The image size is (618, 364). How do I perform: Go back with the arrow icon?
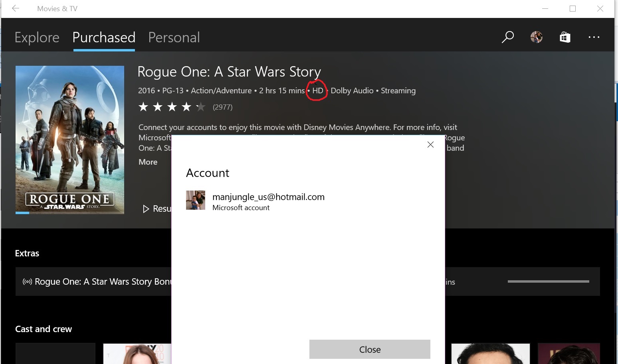tap(16, 8)
